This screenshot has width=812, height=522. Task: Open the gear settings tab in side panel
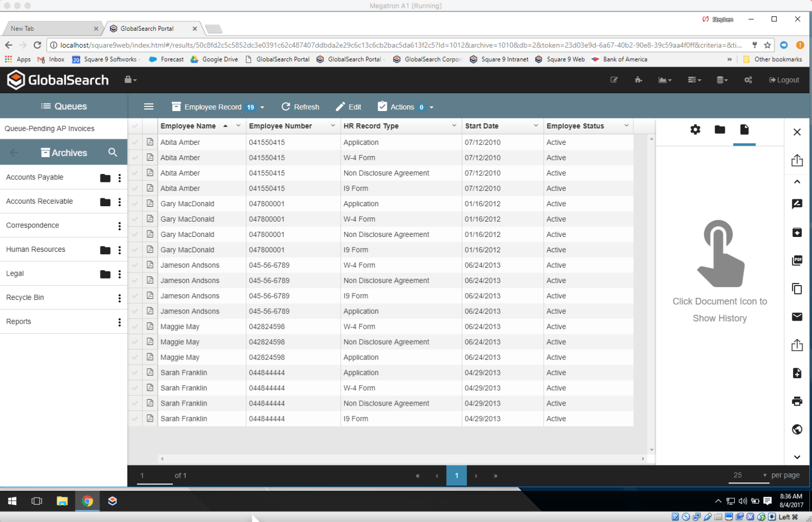695,130
